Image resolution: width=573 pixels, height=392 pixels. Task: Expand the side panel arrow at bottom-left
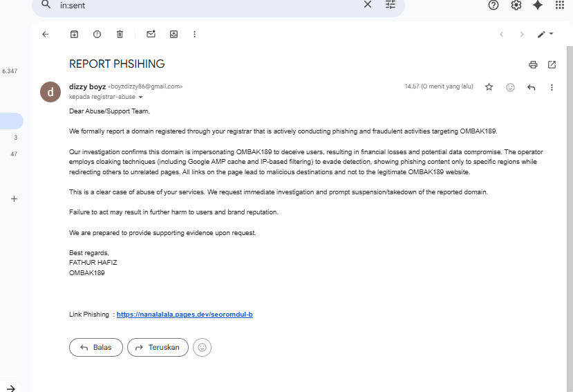click(x=11, y=389)
